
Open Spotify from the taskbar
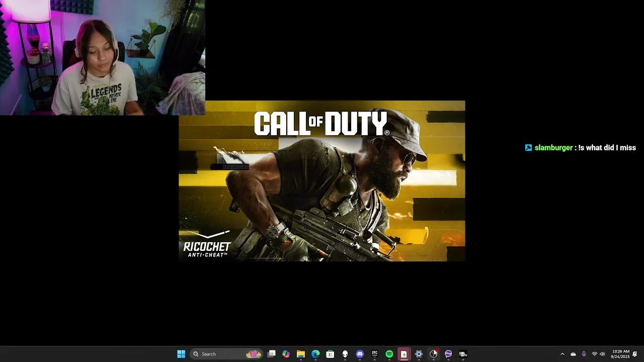(389, 354)
